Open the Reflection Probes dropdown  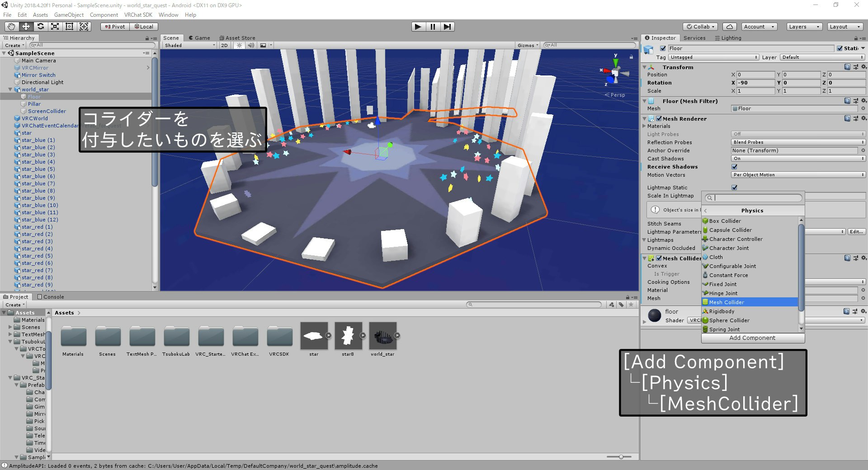point(797,142)
